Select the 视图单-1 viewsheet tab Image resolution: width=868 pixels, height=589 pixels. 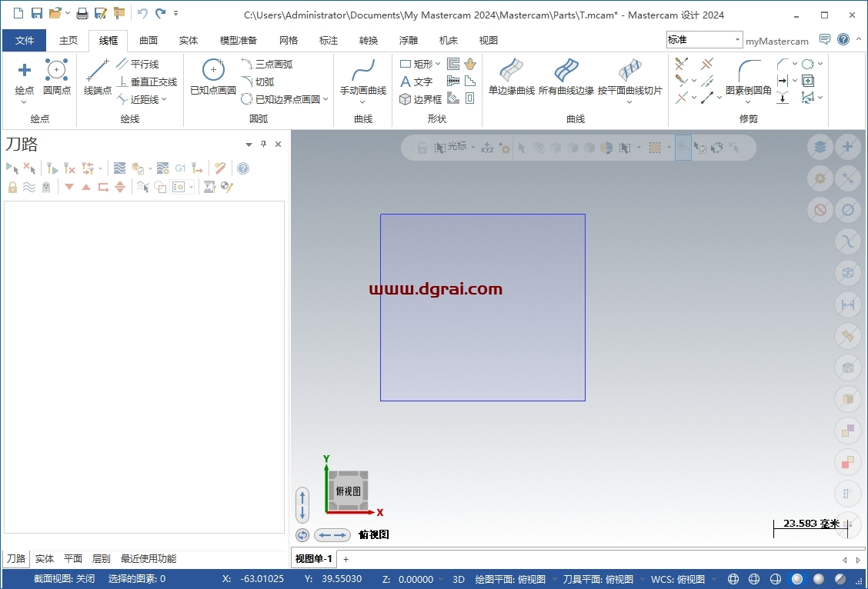(x=314, y=558)
